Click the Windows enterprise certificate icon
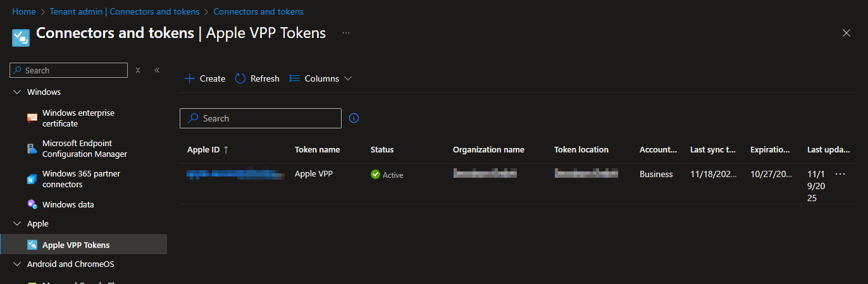 pos(32,118)
